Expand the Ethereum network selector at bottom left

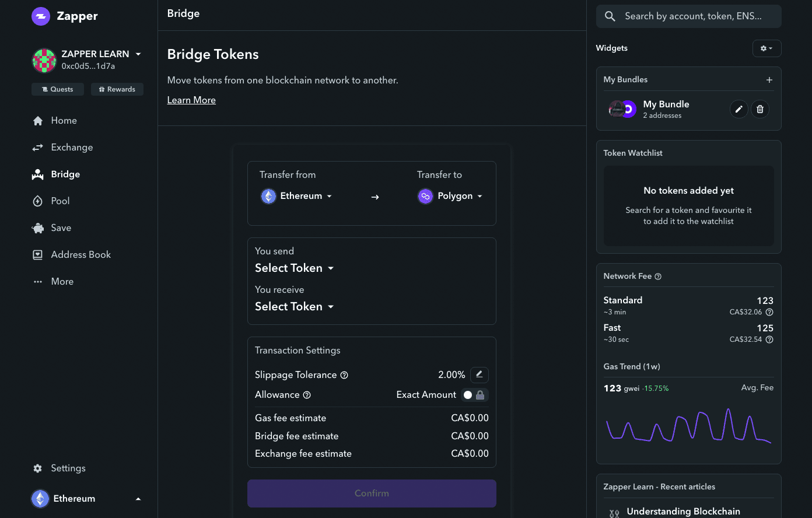tap(86, 499)
